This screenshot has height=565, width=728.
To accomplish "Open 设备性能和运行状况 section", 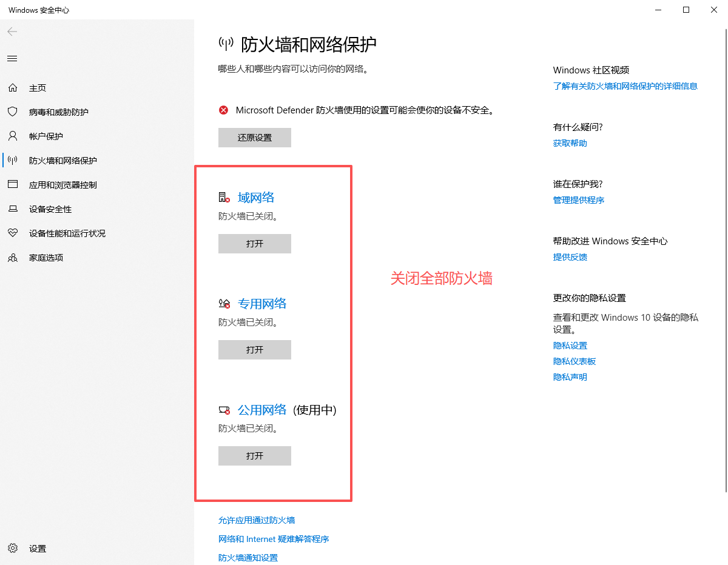I will click(67, 233).
